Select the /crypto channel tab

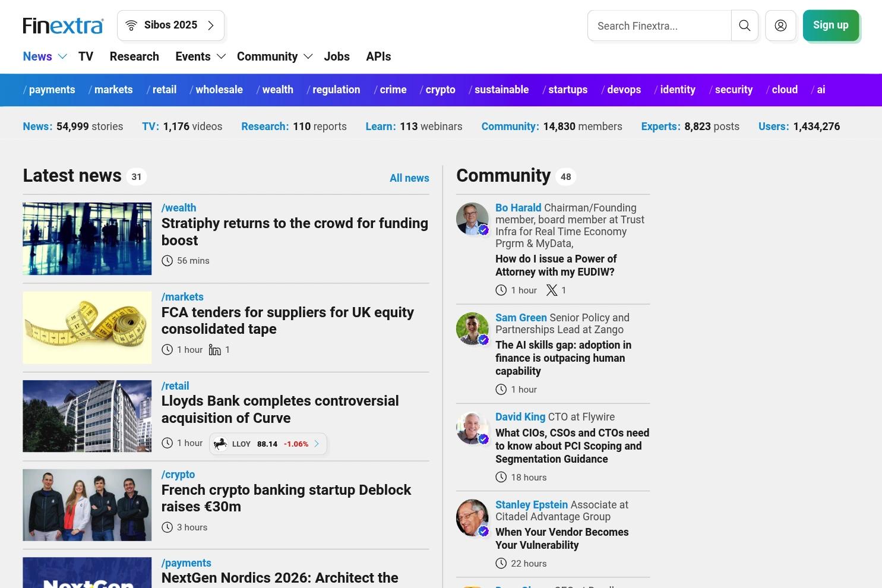click(438, 90)
